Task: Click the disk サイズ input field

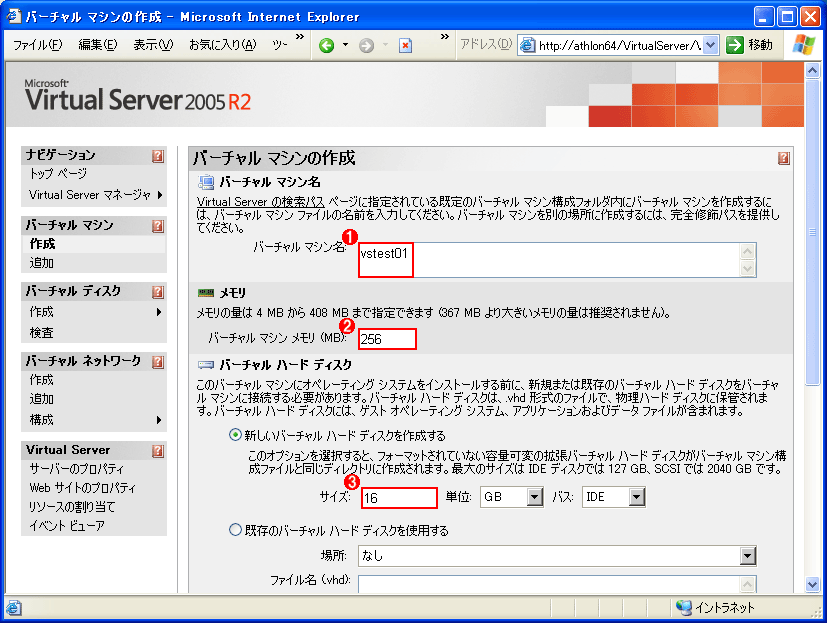Action: (x=399, y=497)
